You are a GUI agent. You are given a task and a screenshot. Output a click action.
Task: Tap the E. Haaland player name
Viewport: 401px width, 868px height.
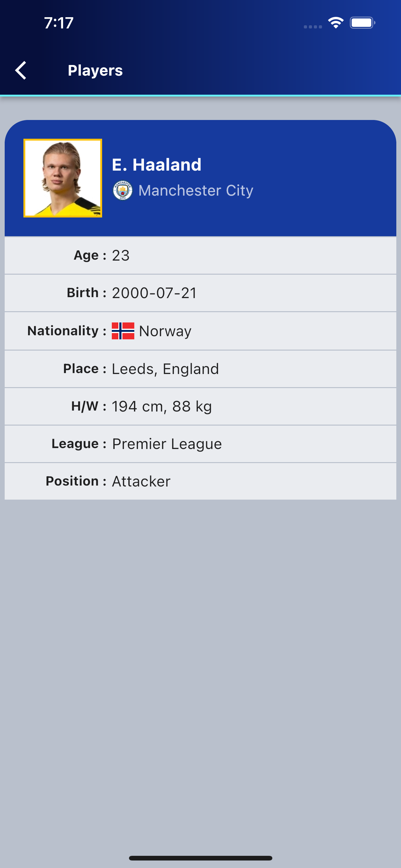[156, 165]
